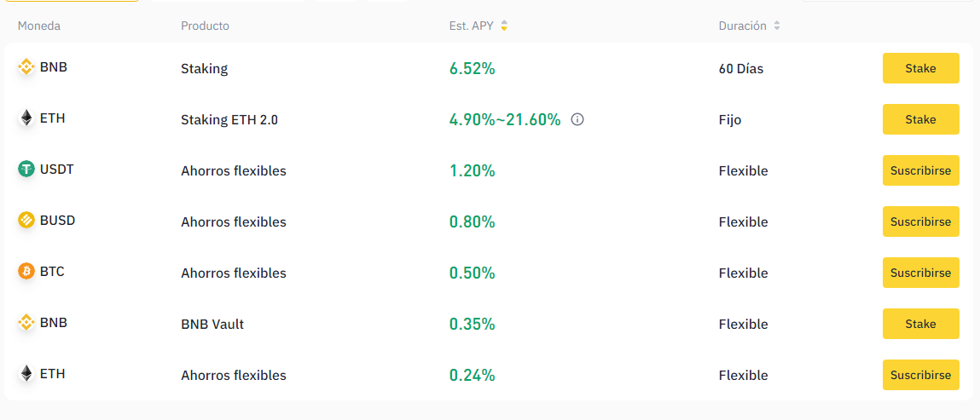Subscribe to USDT Ahorros flexibles
Viewport: 980px width, 420px height.
pyautogui.click(x=920, y=170)
